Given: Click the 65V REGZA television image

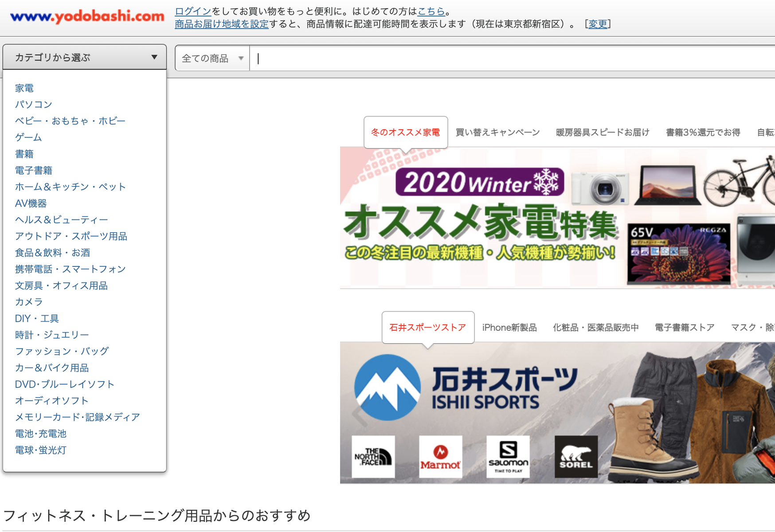Looking at the screenshot, I should [679, 254].
